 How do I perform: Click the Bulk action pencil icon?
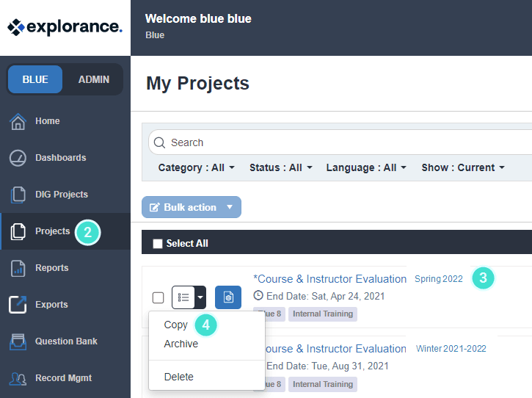[x=154, y=207]
